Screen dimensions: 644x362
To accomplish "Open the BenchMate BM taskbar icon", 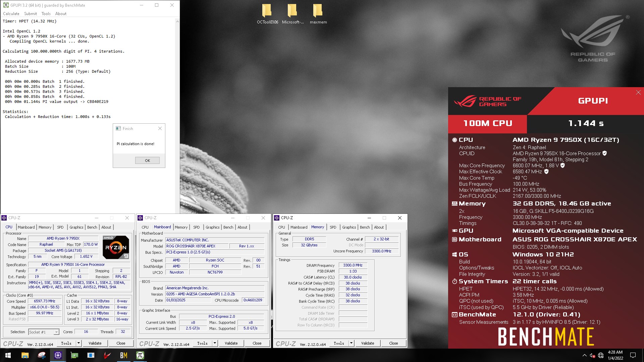I will point(124,355).
